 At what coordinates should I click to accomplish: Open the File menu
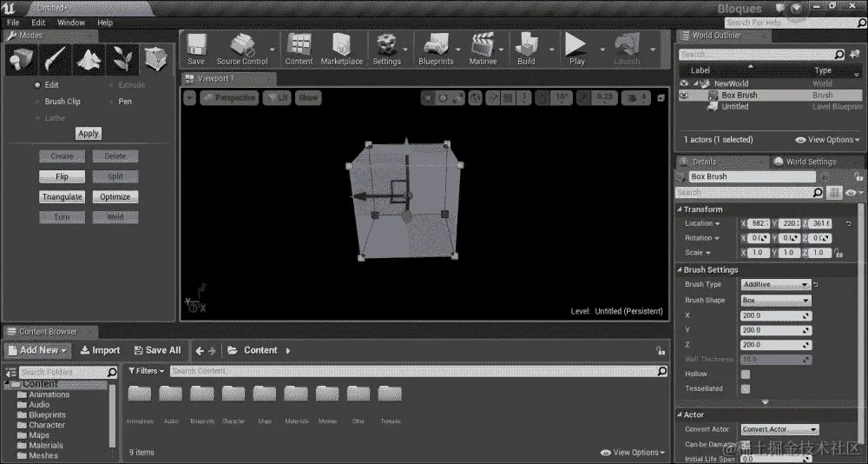pos(13,23)
